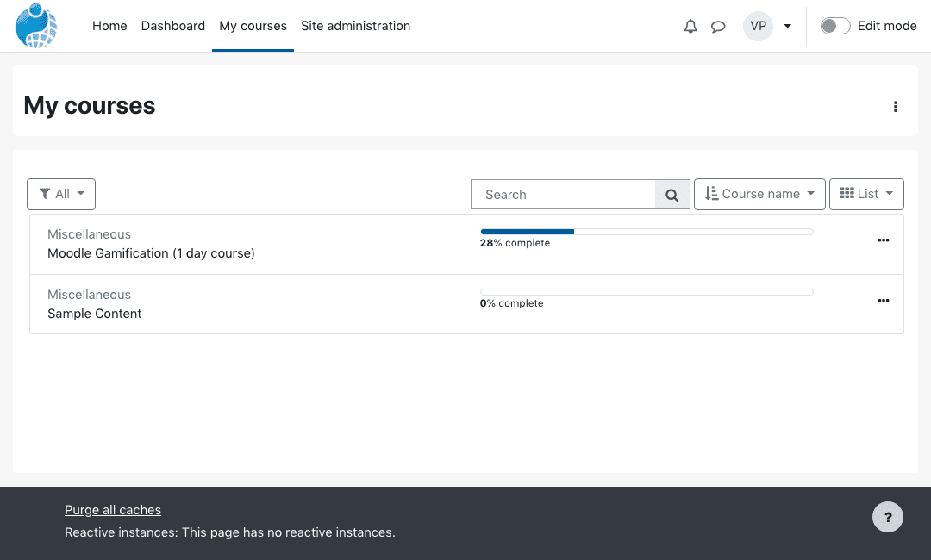Click the '0% complete' label

511,304
